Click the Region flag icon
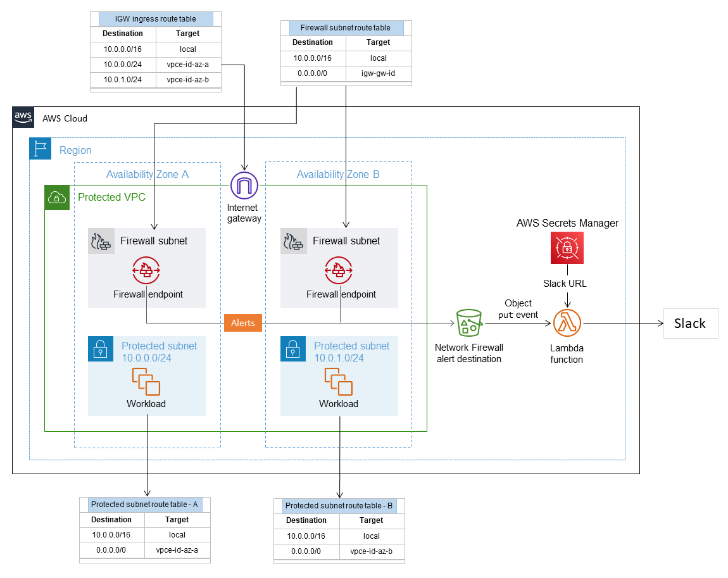728x578 pixels. (x=40, y=148)
